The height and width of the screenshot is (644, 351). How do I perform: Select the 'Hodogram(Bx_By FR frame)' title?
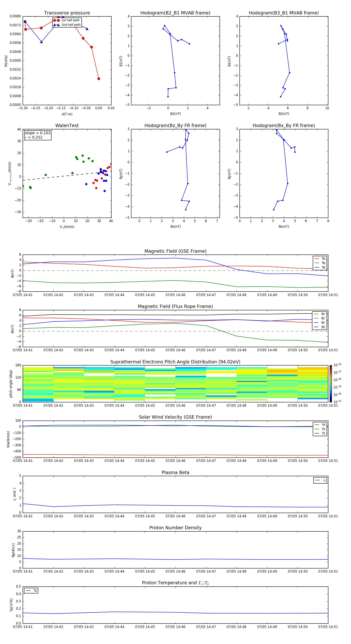click(x=284, y=125)
